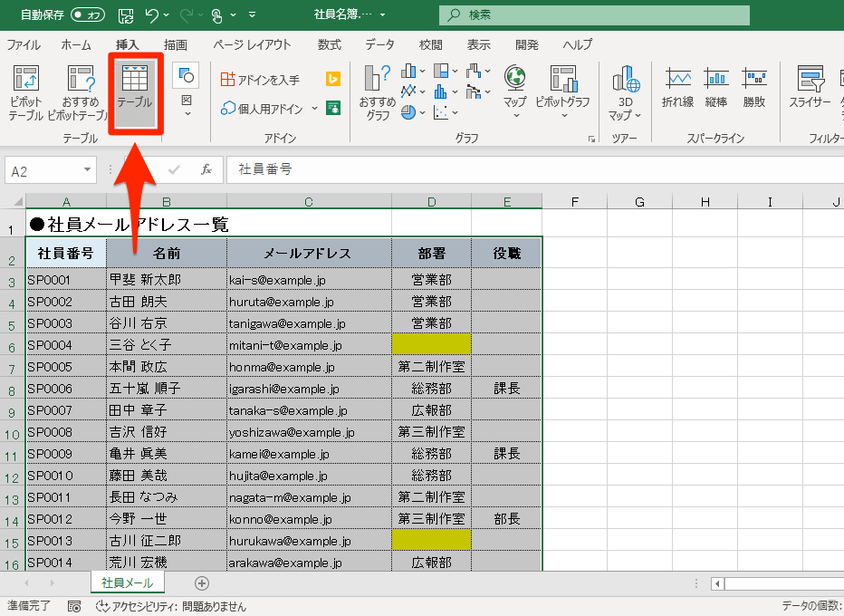
Task: Click アクセシビリティ: 問題ありません status
Action: 170,606
